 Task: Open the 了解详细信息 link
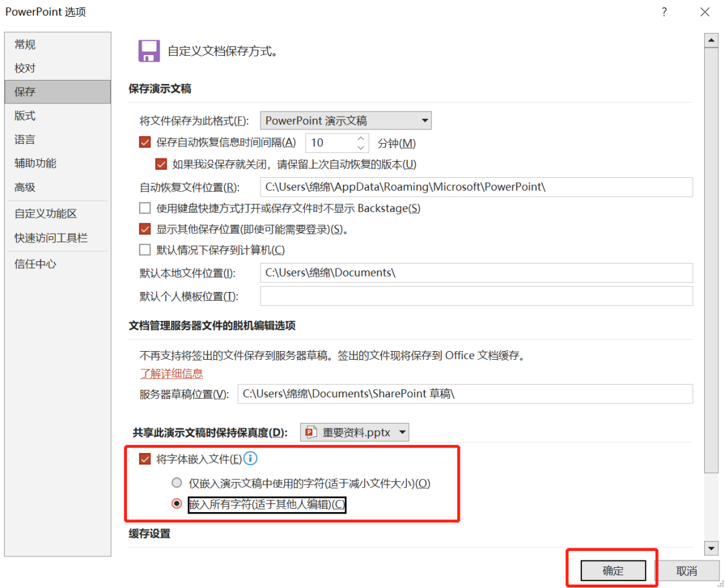pyautogui.click(x=172, y=373)
